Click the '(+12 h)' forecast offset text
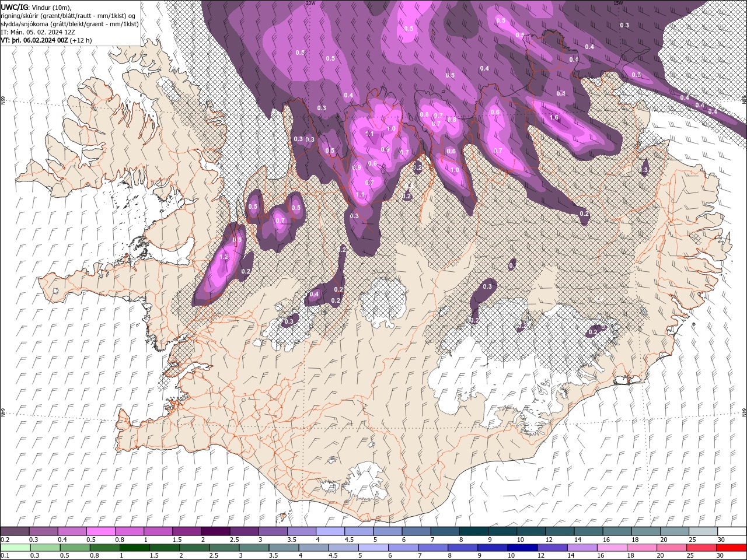 81,40
